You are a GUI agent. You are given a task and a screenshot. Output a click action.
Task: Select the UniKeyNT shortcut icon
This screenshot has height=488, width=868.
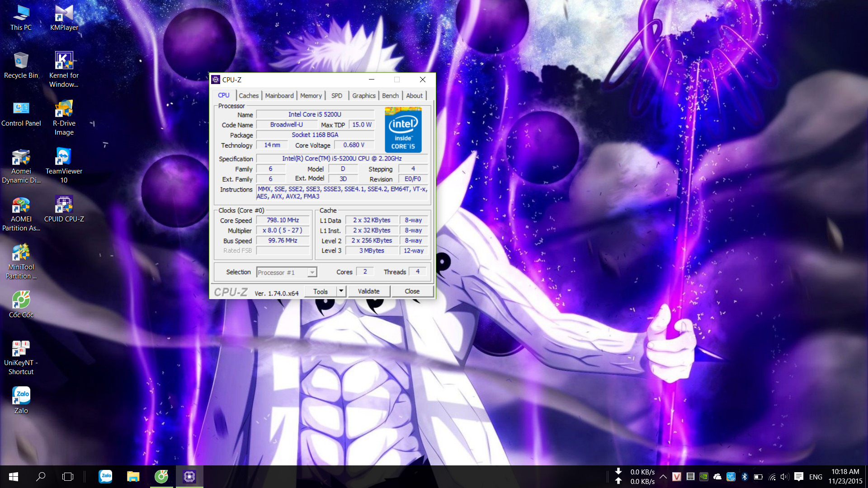point(21,358)
